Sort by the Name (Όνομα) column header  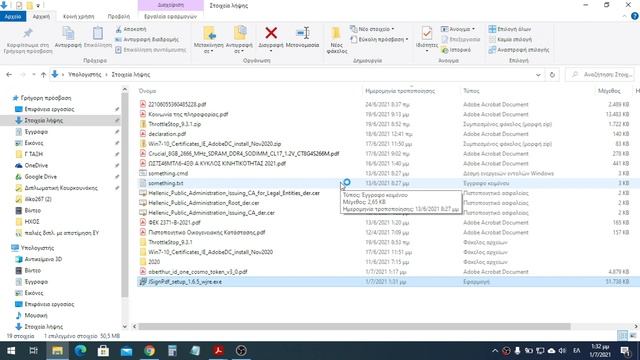147,91
